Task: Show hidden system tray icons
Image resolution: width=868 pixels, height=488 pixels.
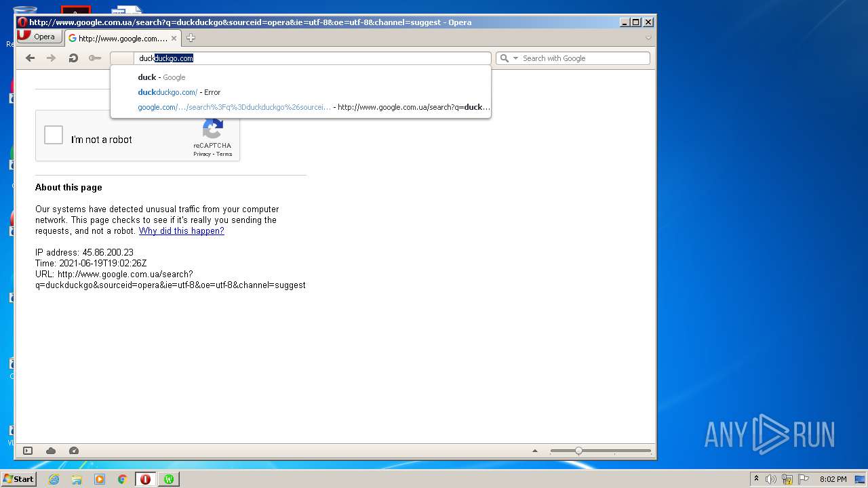Action: coord(757,479)
